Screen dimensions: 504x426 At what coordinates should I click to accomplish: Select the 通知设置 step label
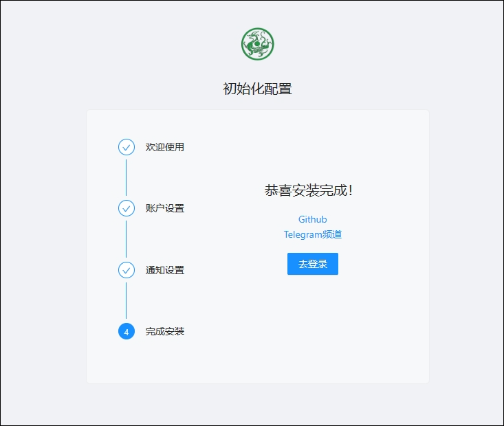point(165,270)
